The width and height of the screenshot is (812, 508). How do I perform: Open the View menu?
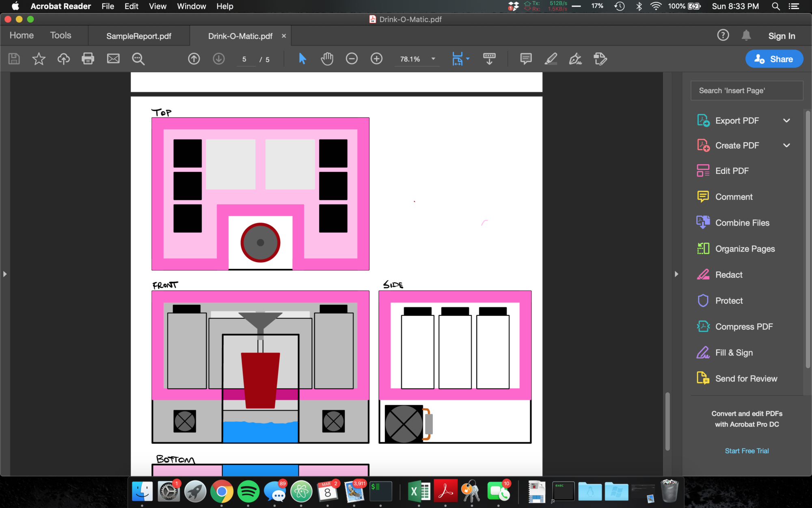click(157, 6)
